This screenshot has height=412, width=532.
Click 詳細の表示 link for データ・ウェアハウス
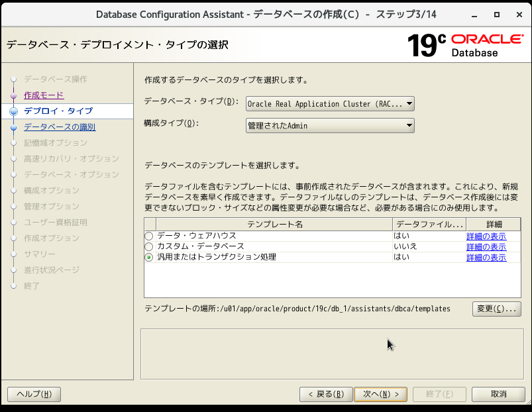click(x=486, y=236)
